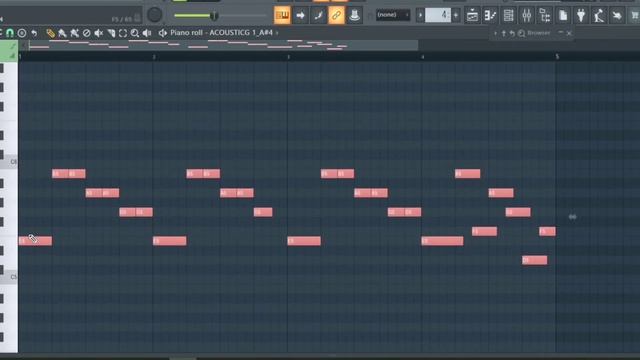Open the Mixer view icon
Image resolution: width=640 pixels, height=360 pixels.
pyautogui.click(x=527, y=16)
